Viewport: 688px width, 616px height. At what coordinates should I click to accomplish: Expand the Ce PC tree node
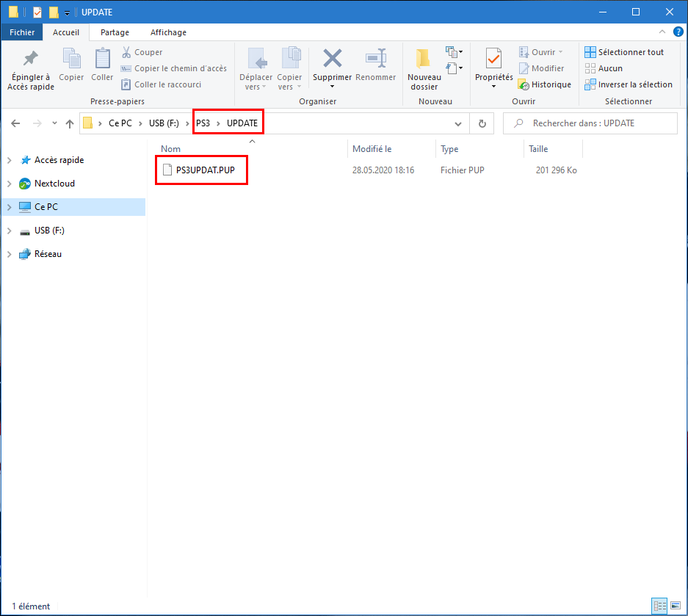[10, 207]
